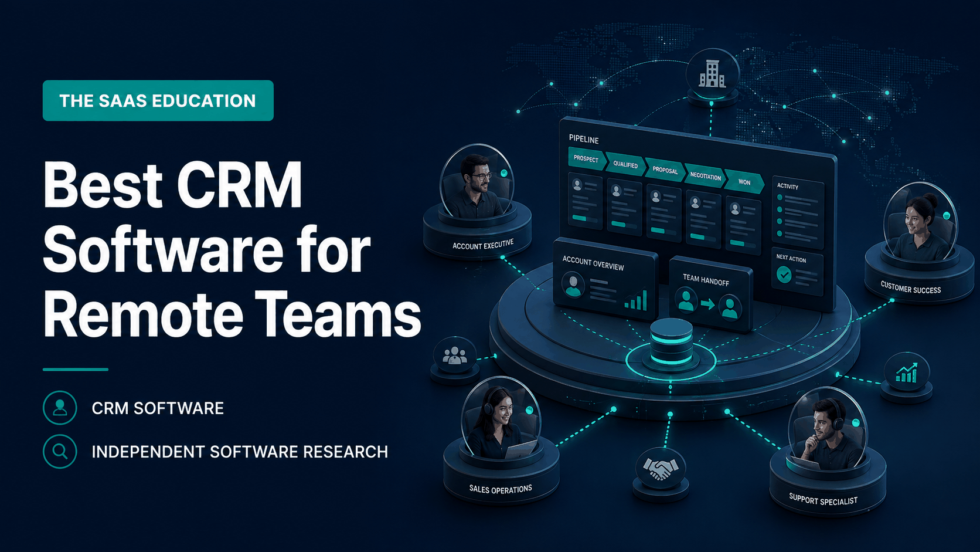Click the CUSTOMER SUCCESS label
Image resolution: width=980 pixels, height=552 pixels.
911,287
